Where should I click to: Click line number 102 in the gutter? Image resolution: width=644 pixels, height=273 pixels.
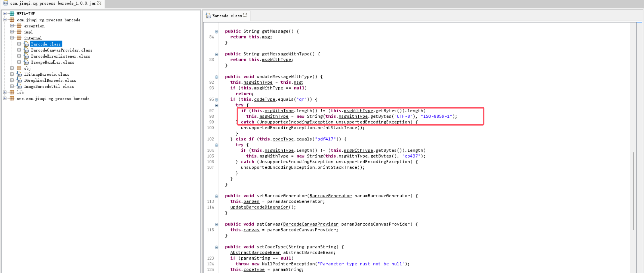[210, 139]
